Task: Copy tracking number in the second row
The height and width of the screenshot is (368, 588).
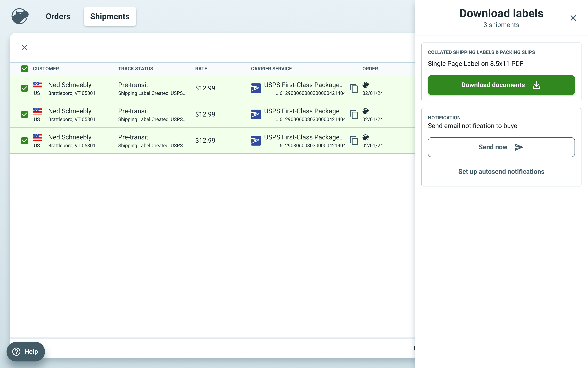Action: (354, 114)
